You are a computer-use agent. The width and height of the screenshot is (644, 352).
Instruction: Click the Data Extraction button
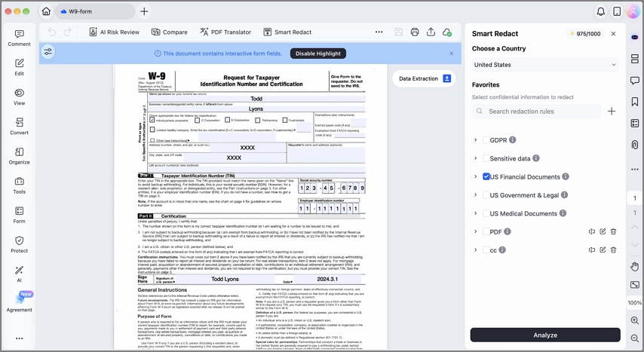point(425,78)
